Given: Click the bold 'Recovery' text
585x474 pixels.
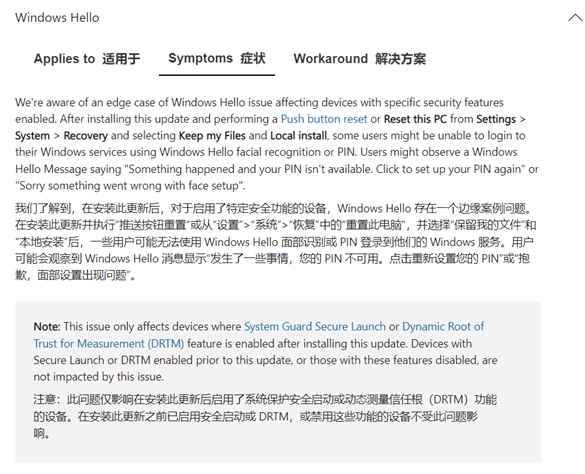Looking at the screenshot, I should point(85,135).
